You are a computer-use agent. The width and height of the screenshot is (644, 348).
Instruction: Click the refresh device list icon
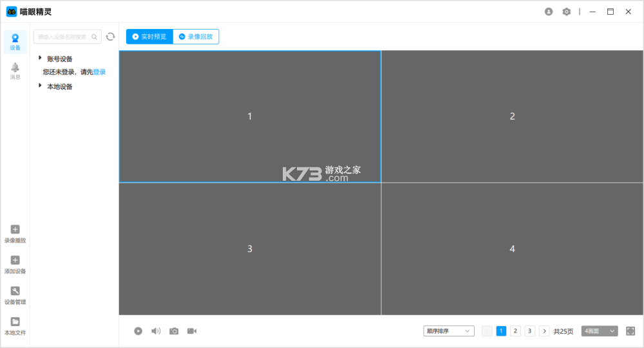111,37
